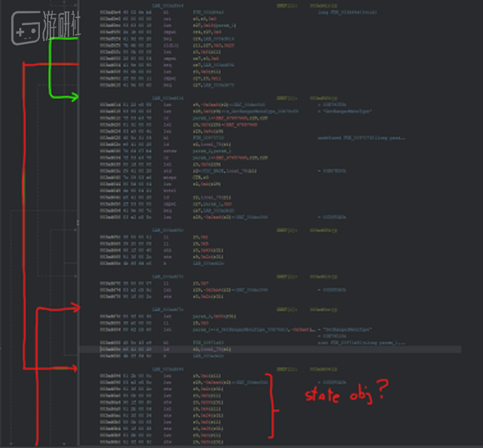Click the XREF address on the top row
This screenshot has height=448, width=483.
(x=323, y=6)
